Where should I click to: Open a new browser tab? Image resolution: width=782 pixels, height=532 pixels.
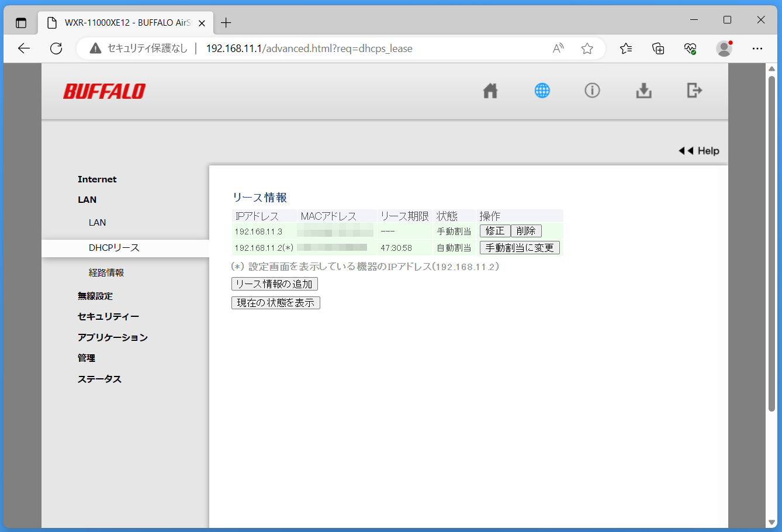coord(226,23)
